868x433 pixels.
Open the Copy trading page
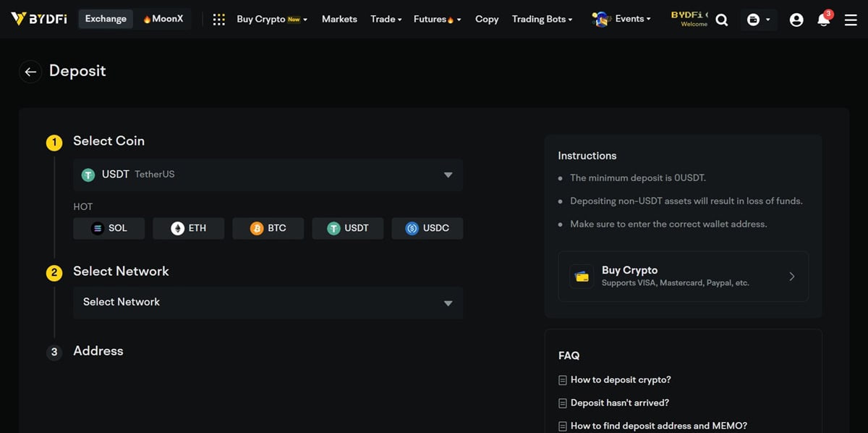(487, 20)
